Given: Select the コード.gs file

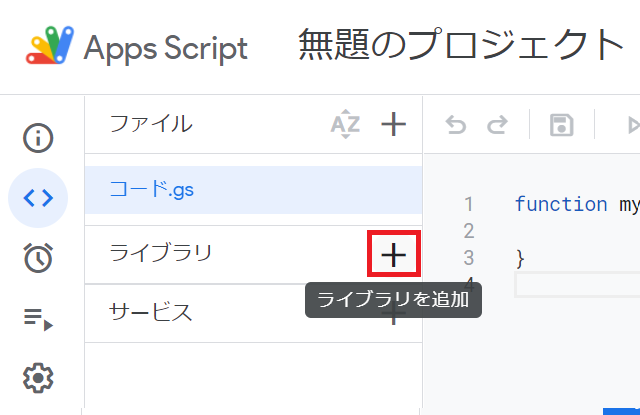Looking at the screenshot, I should point(253,190).
